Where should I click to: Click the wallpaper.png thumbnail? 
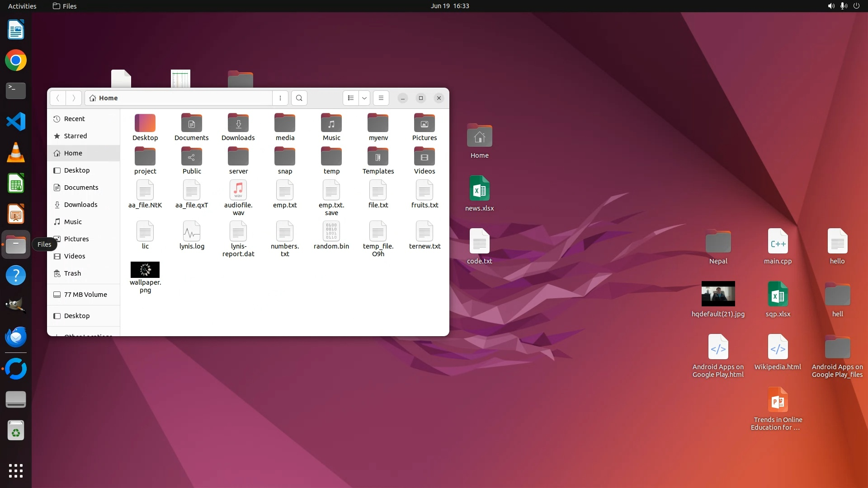pos(145,270)
